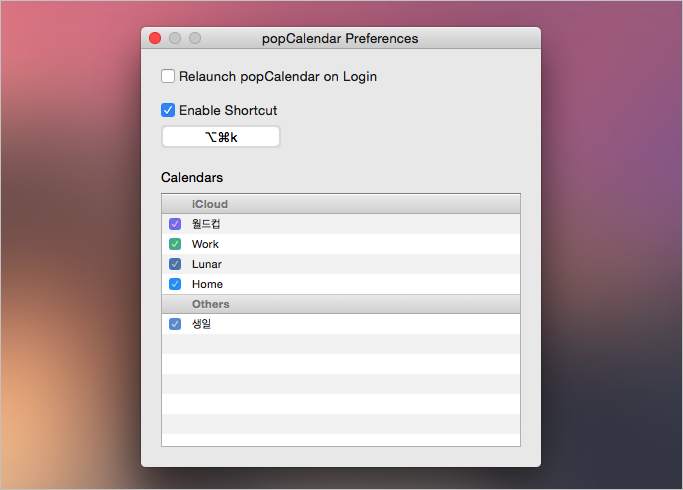Select the 월드컵 calendar row
683x490 pixels.
coord(341,224)
